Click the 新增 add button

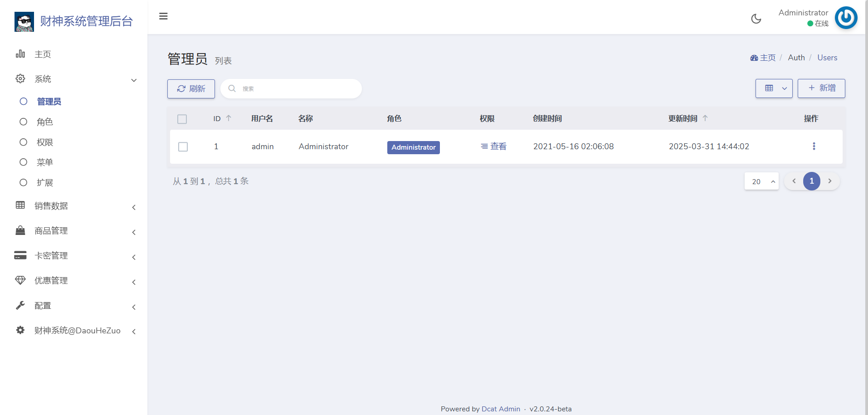point(821,88)
